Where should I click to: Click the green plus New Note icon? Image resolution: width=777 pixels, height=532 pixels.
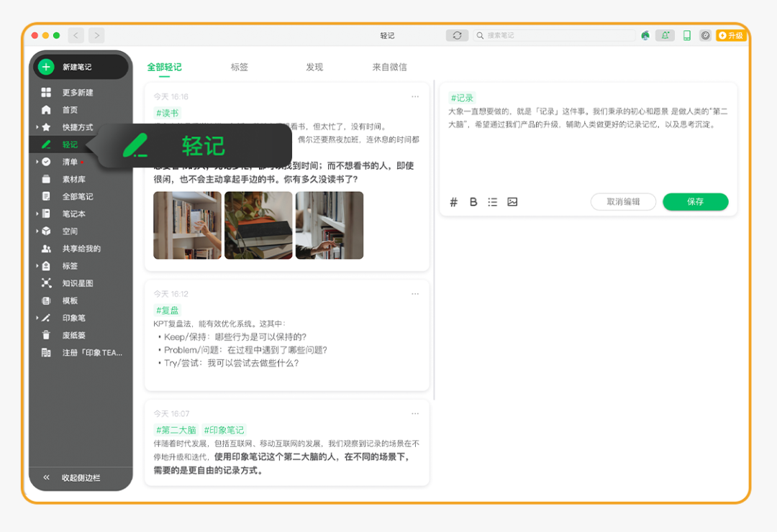pyautogui.click(x=46, y=67)
